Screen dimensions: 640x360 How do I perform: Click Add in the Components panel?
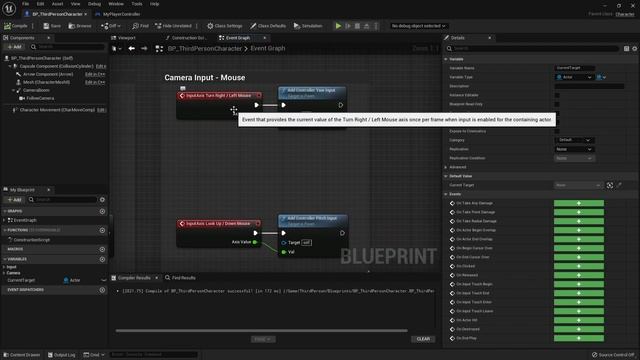pos(15,47)
